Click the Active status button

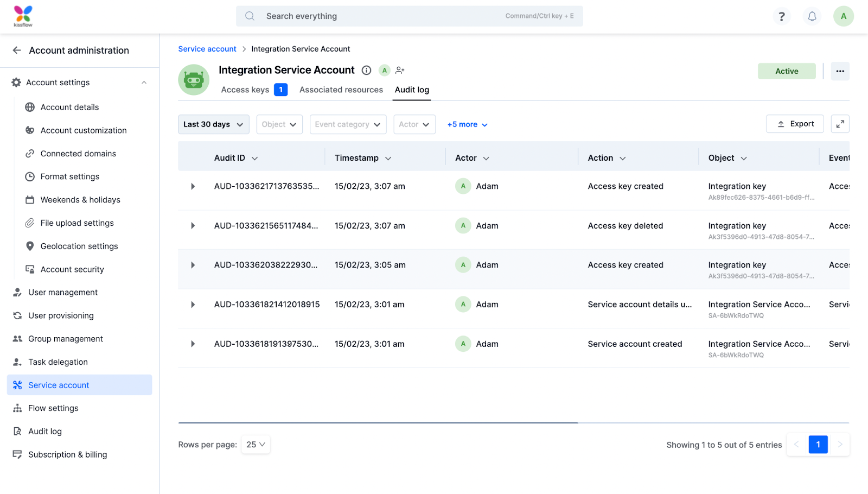tap(787, 71)
